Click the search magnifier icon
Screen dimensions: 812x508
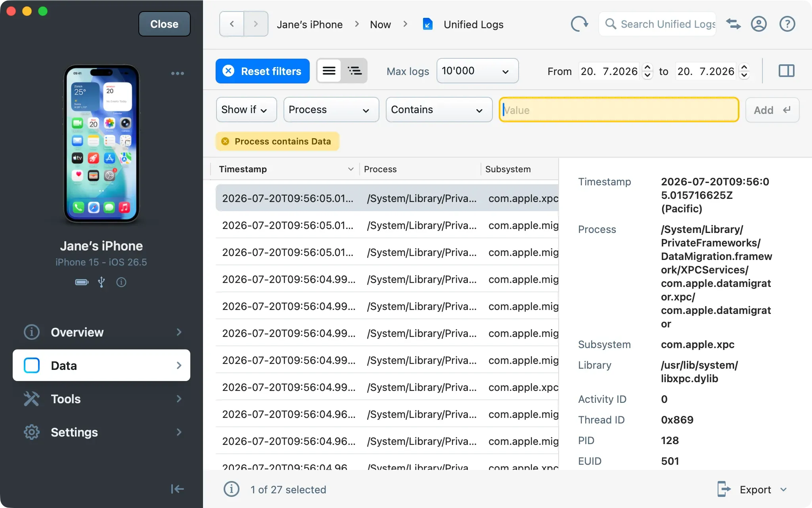[611, 24]
